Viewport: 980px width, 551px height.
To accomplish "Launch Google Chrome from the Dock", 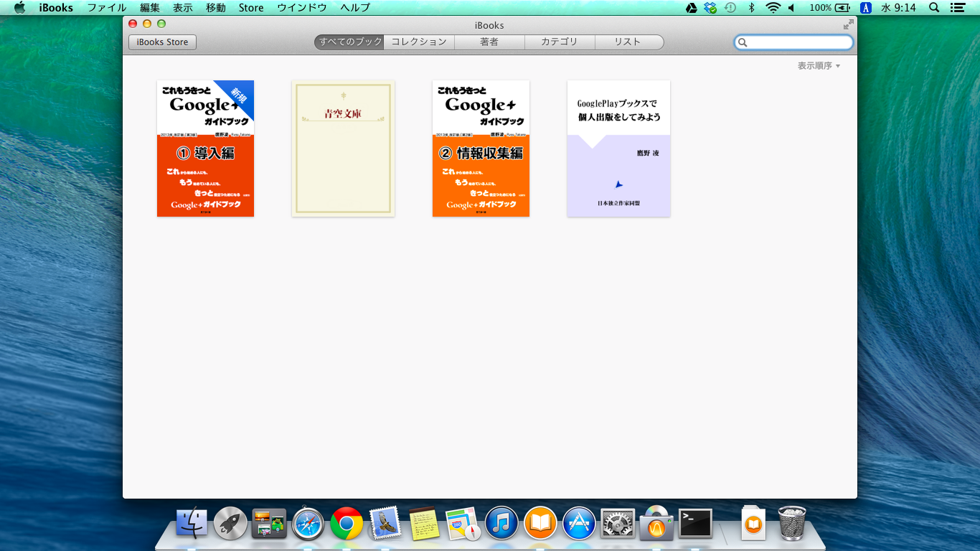I will point(347,524).
